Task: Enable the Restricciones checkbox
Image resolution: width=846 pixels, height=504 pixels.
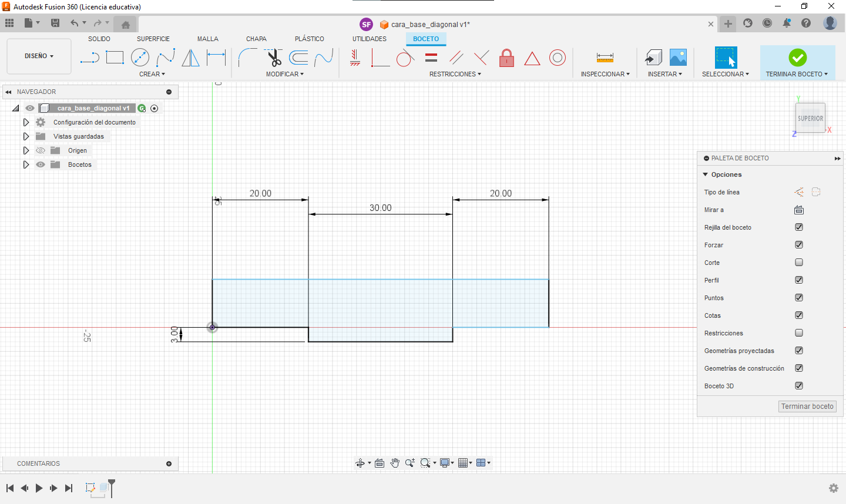Action: (x=799, y=333)
